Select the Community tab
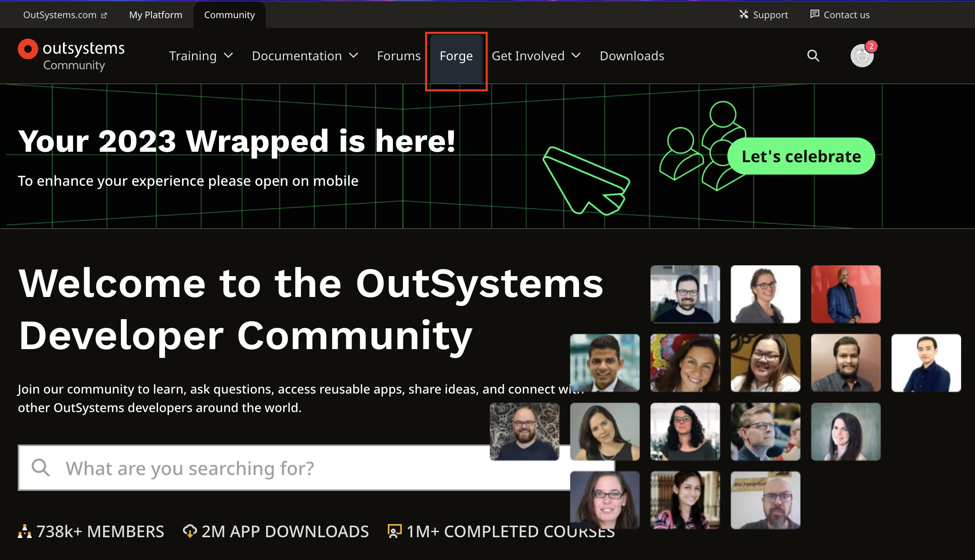This screenshot has height=560, width=975. pyautogui.click(x=229, y=15)
